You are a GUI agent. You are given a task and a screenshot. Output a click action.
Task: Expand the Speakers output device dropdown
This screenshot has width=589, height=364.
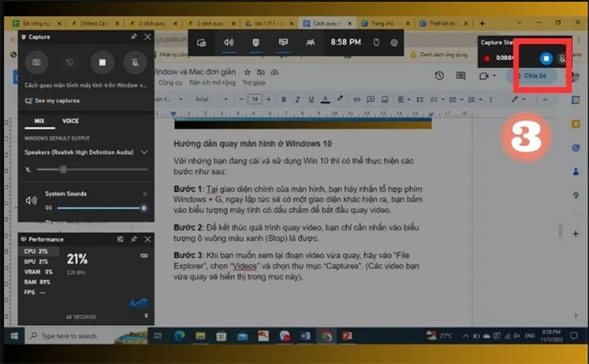pos(144,152)
